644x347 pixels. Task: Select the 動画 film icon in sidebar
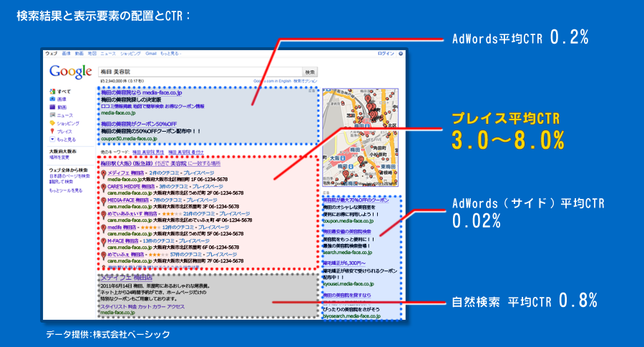(52, 107)
